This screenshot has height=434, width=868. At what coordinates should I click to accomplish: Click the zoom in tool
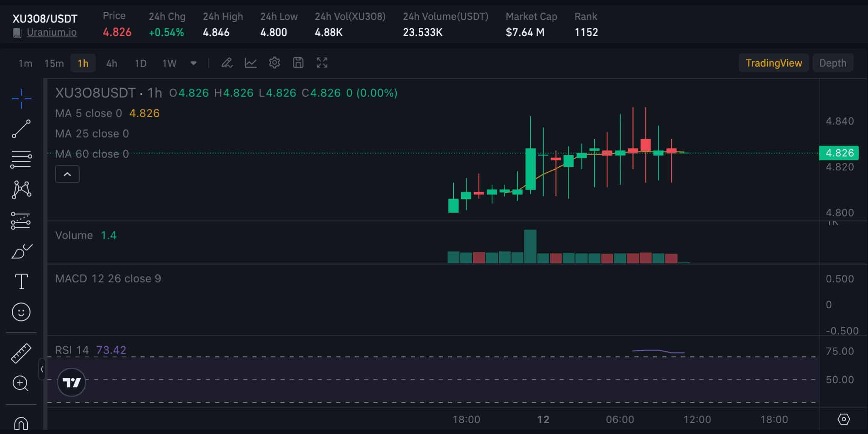pos(21,384)
